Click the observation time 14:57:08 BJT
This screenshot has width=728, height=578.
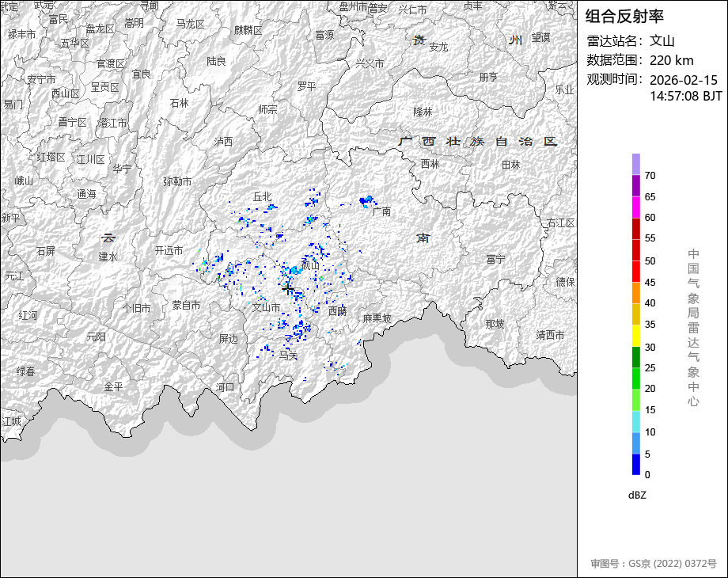pos(685,95)
